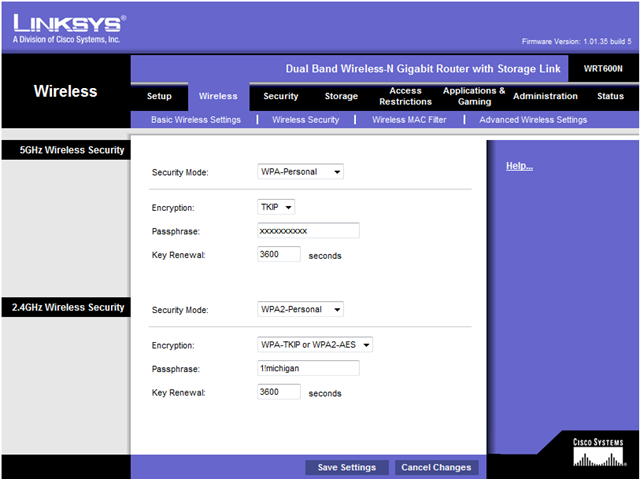Click the Cancel Changes button
The image size is (640, 479).
tap(436, 467)
